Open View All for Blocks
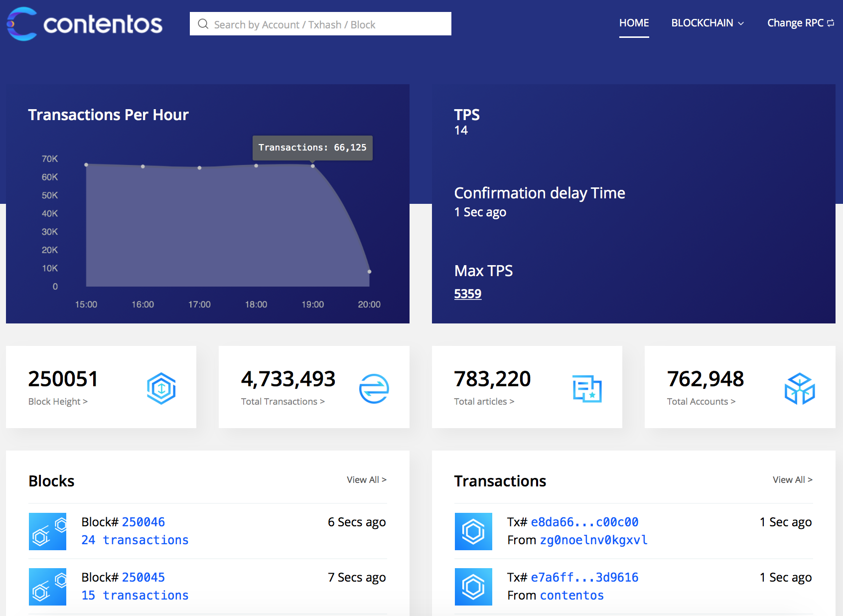Screen dimensions: 843x616 367,479
